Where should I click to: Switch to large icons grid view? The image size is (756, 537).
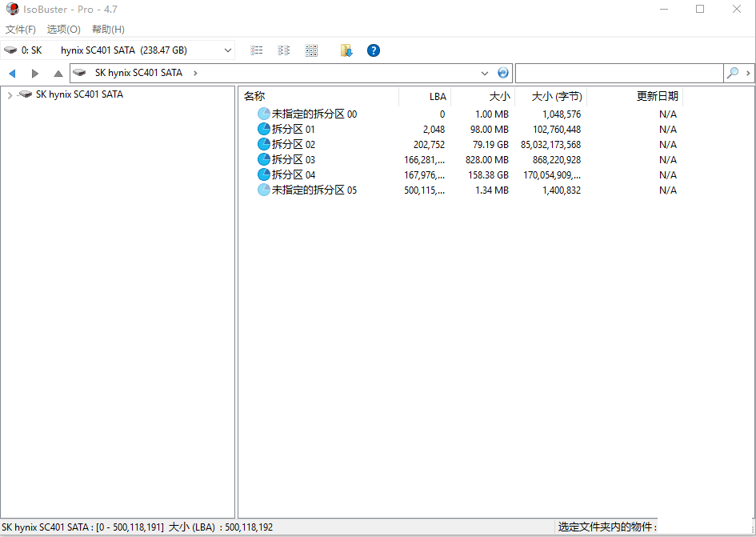point(311,50)
